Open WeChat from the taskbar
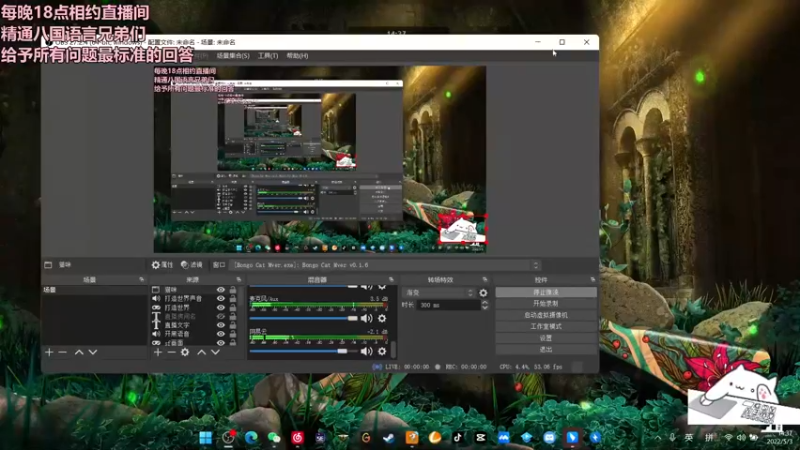The image size is (800, 450). pyautogui.click(x=274, y=437)
